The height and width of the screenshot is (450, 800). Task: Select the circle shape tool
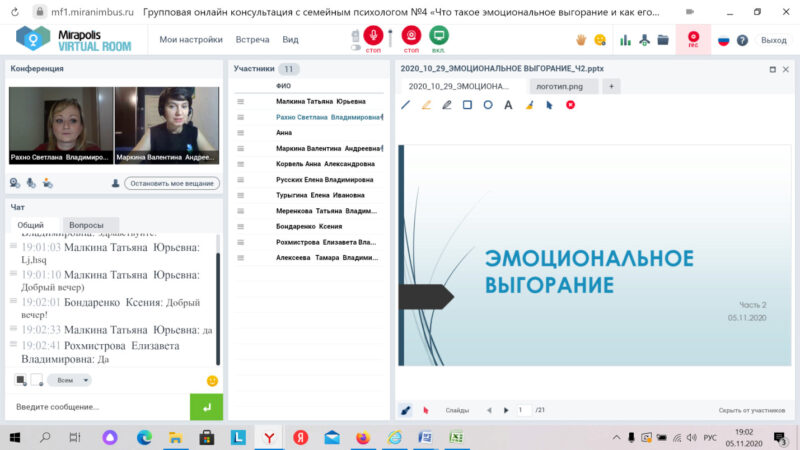coord(488,105)
